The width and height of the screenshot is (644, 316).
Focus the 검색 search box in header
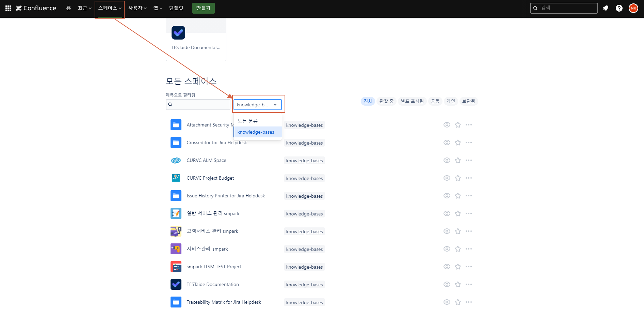point(564,8)
